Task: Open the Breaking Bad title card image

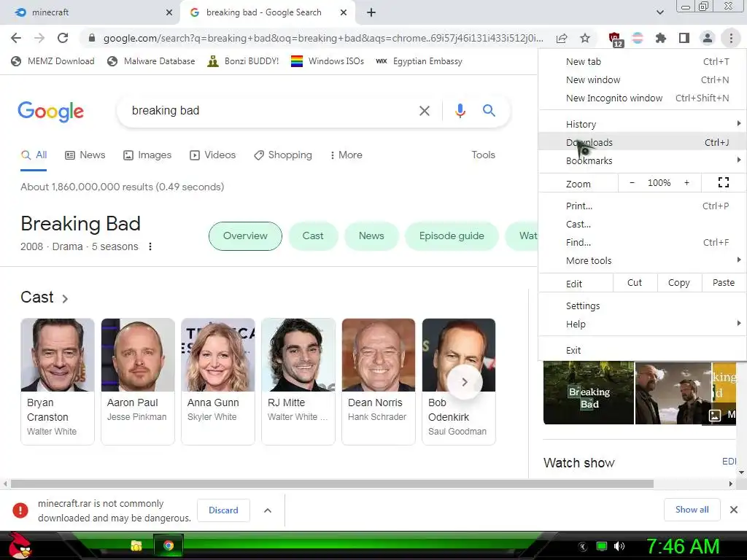Action: 589,392
